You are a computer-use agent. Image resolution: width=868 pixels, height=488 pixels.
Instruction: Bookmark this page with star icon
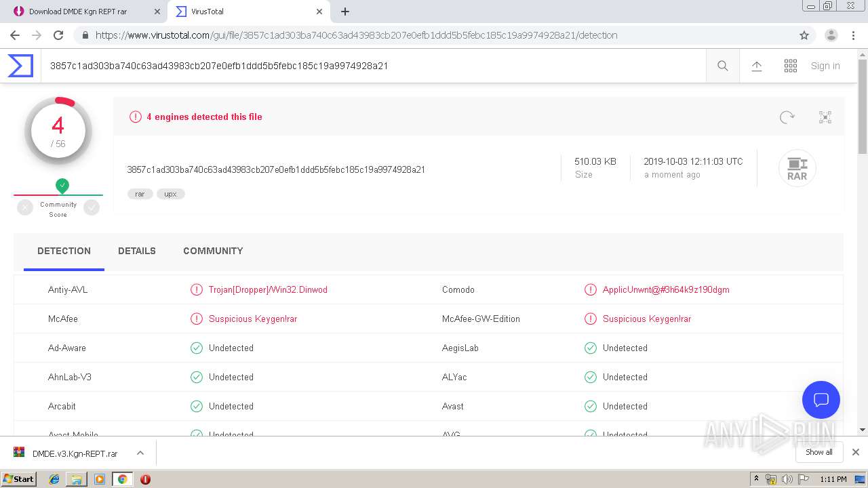coord(804,35)
